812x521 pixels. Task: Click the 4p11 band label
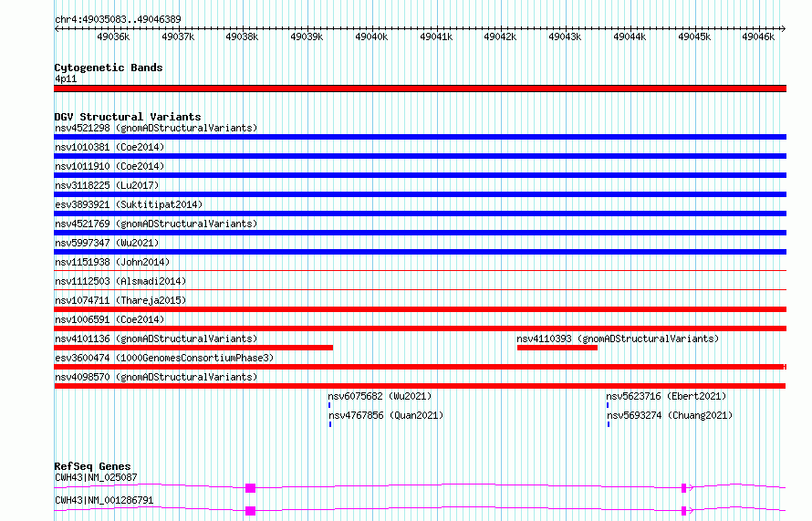(66, 78)
